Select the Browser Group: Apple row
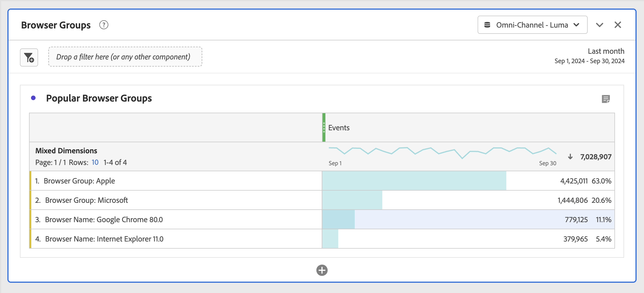This screenshot has height=293, width=644. pos(79,181)
